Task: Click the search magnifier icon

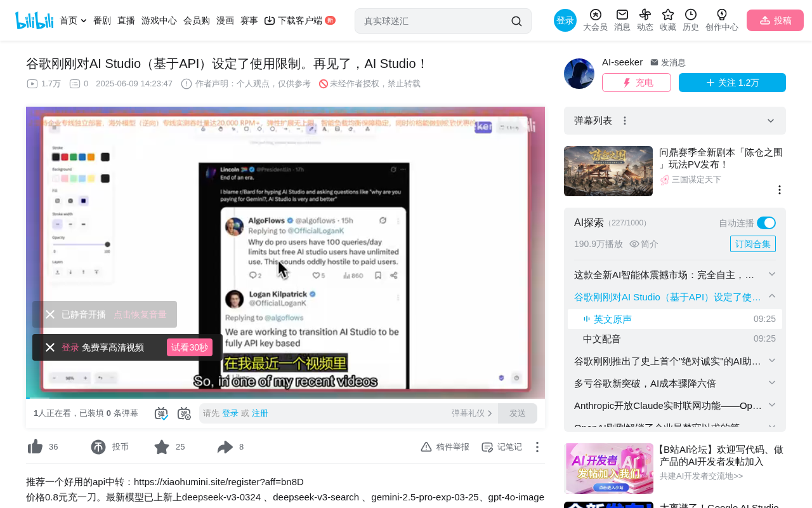Action: [x=516, y=21]
